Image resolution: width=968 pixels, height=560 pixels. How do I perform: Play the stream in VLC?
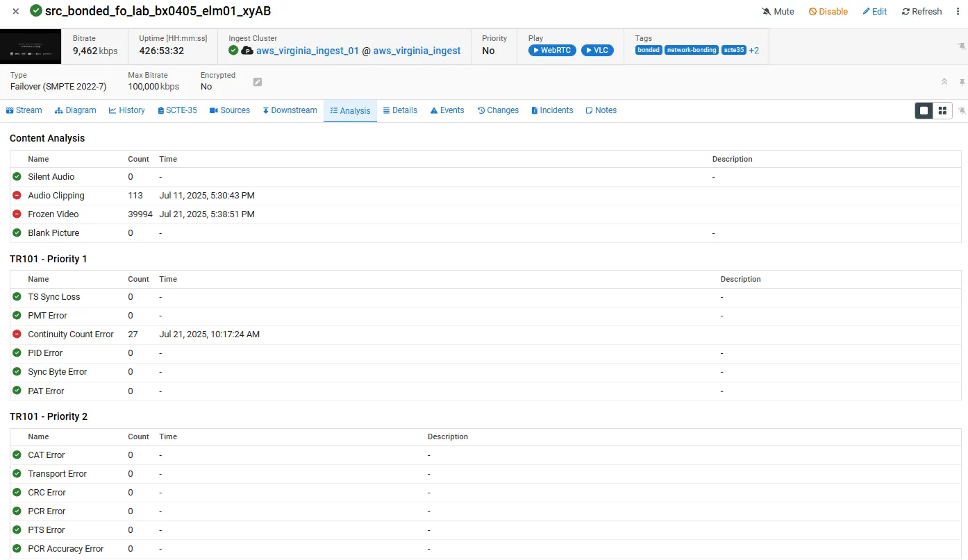[x=597, y=50]
